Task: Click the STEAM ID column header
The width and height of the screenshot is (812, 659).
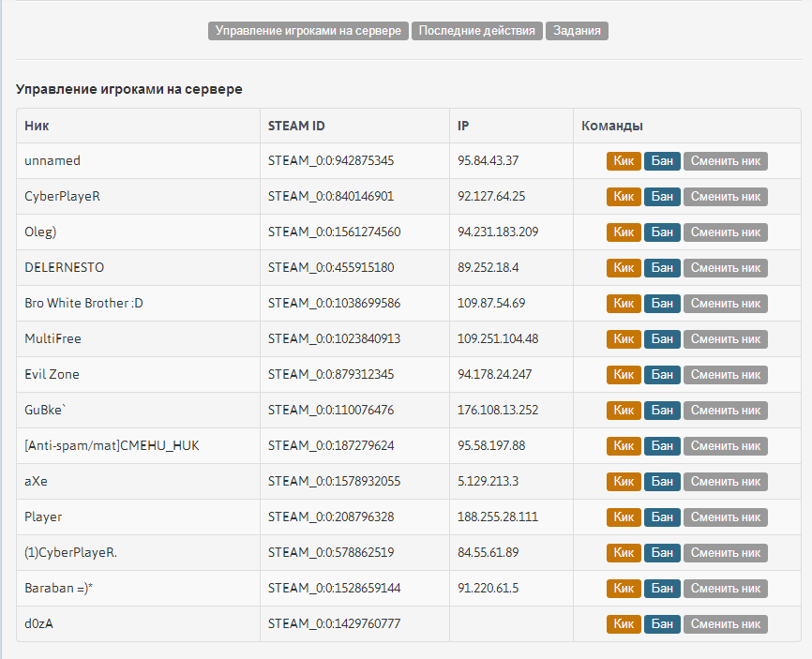Action: tap(296, 126)
